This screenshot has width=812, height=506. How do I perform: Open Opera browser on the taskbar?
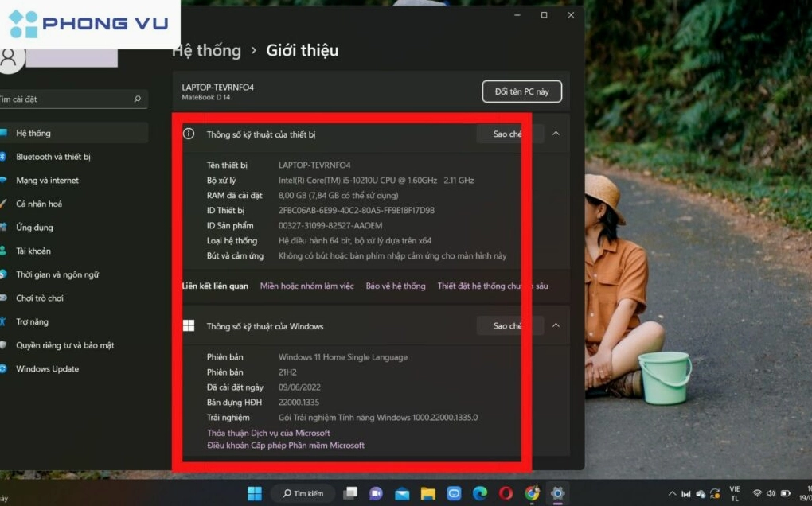pos(505,493)
